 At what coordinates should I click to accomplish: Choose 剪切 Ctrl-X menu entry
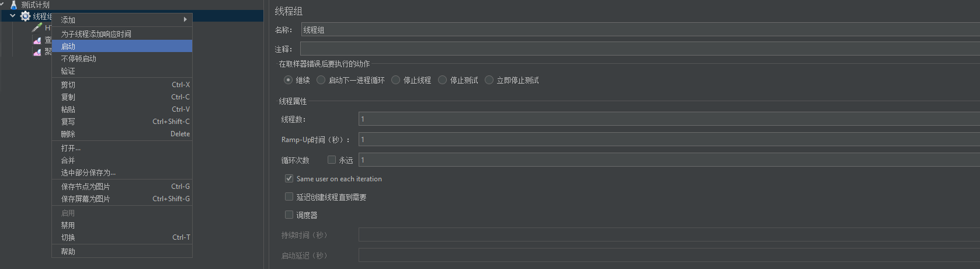coord(122,85)
